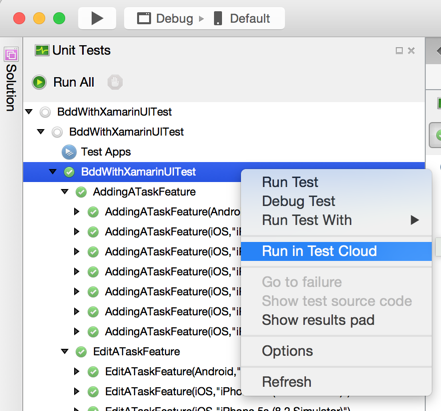Choose Options from context menu
This screenshot has height=411, width=441.
click(336, 351)
